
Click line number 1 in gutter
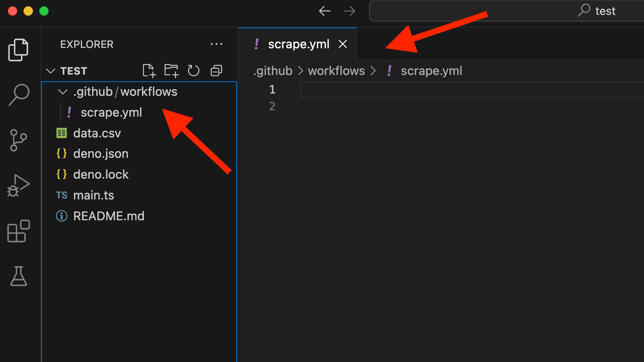click(272, 90)
